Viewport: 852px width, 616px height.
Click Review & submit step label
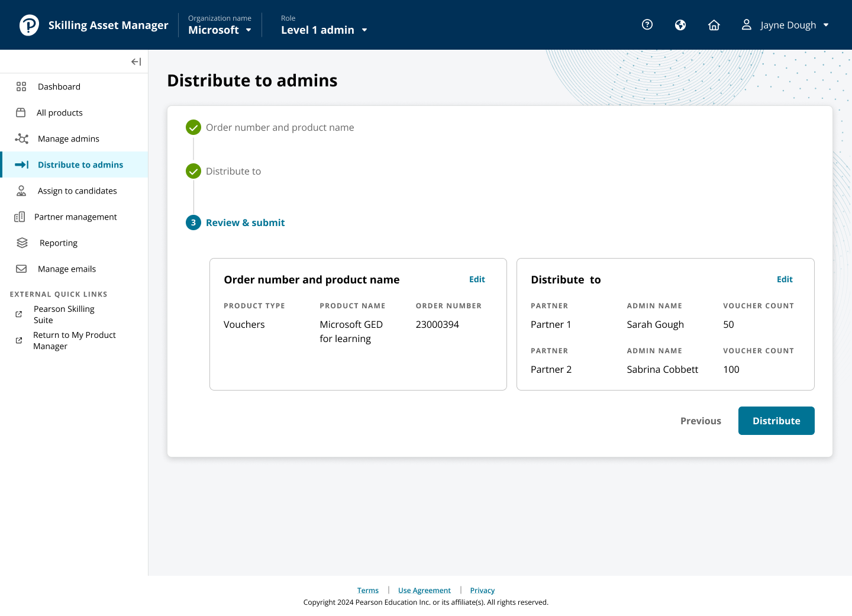tap(246, 222)
